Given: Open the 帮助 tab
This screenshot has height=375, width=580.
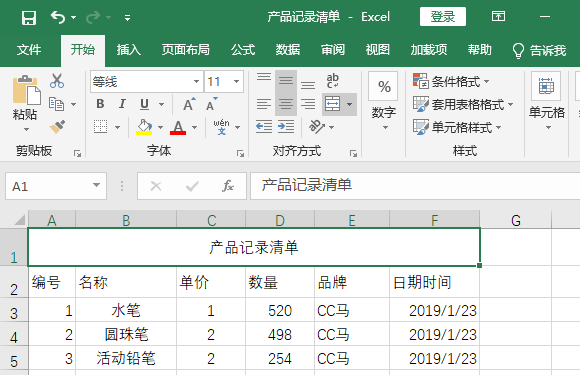Looking at the screenshot, I should [x=479, y=50].
